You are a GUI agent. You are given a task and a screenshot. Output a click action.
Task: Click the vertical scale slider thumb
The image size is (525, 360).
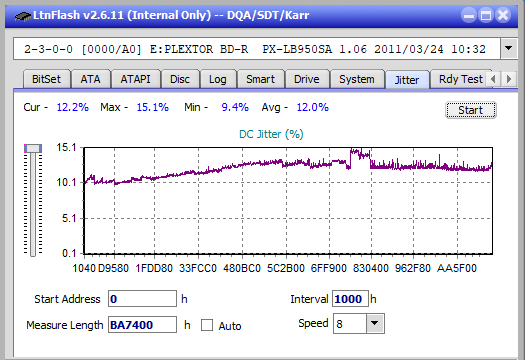(x=33, y=148)
